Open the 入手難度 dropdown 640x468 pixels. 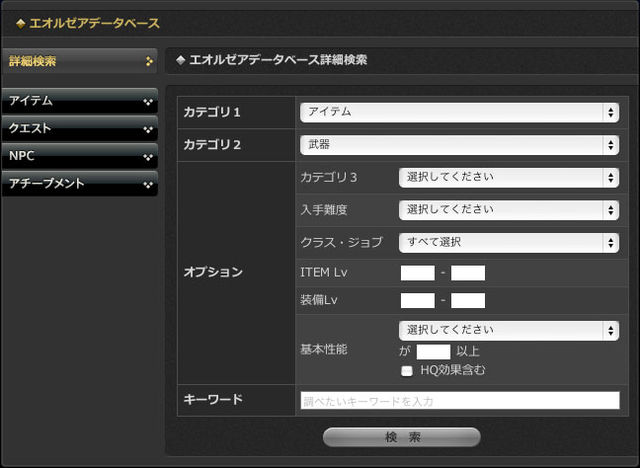pos(509,210)
